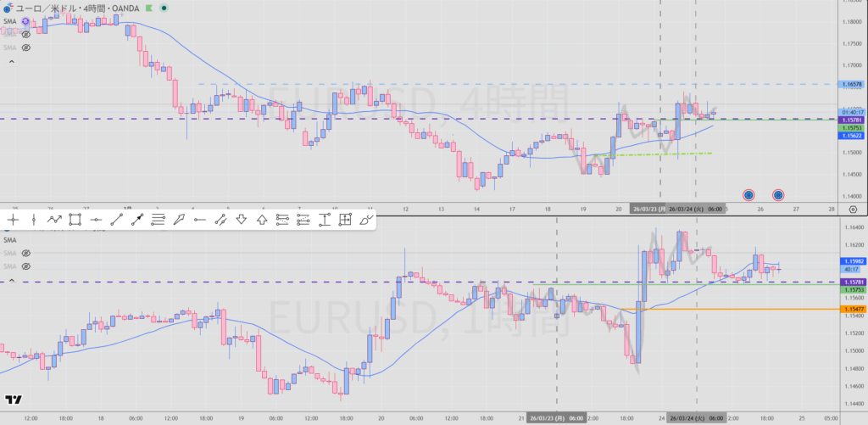Image resolution: width=868 pixels, height=425 pixels.
Task: Choose the grid-style box tool in toolbar
Action: [345, 220]
